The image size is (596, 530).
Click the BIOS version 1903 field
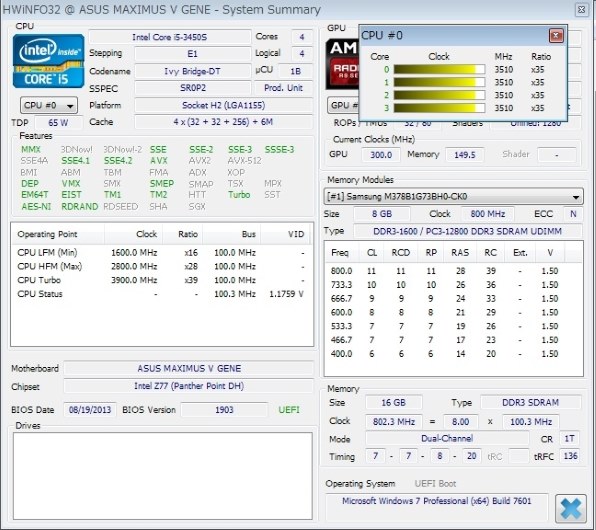[x=224, y=410]
